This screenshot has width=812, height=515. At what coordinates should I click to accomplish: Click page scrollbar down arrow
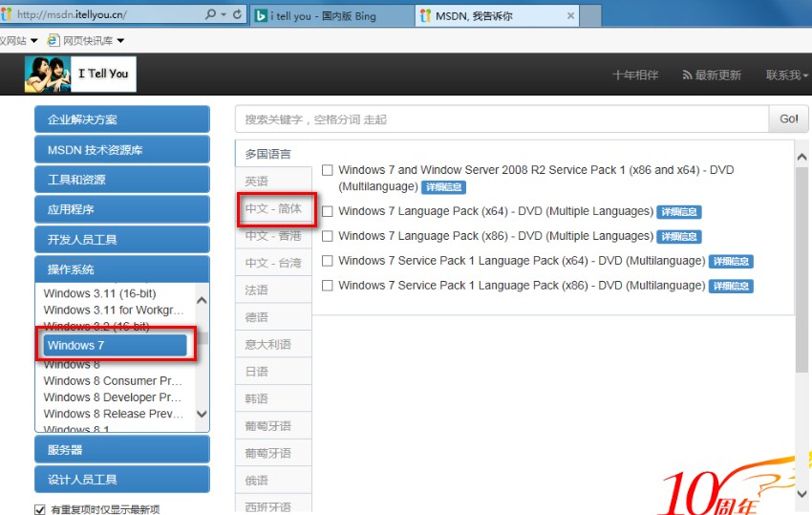point(802,493)
